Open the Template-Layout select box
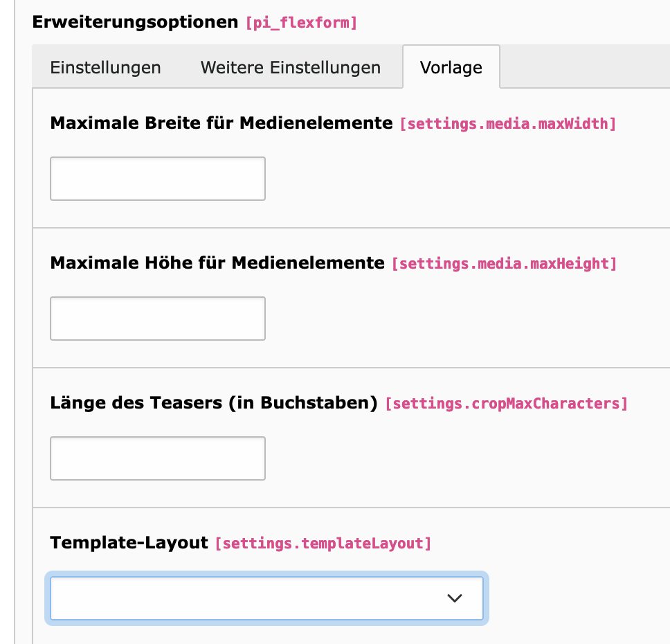This screenshot has width=670, height=644. [266, 598]
